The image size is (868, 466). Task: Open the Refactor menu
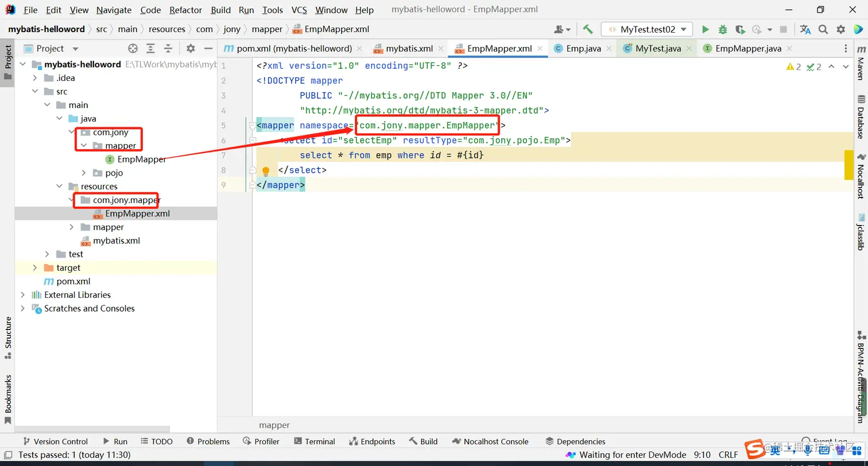pyautogui.click(x=185, y=10)
